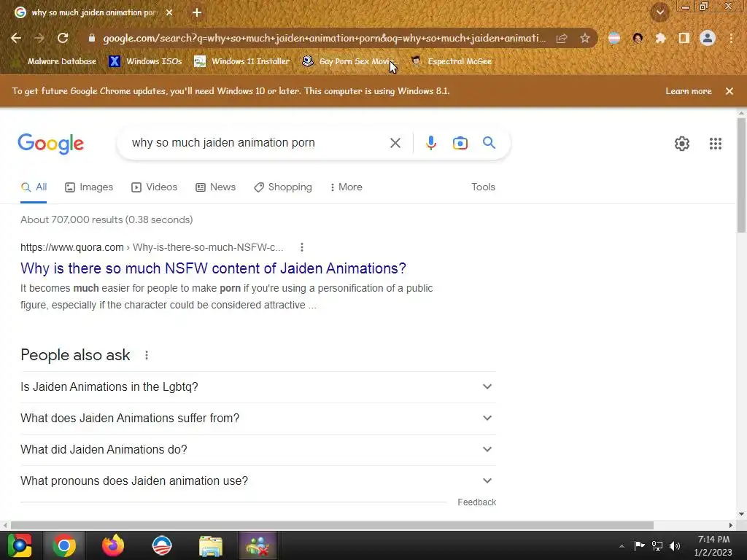Open the Chrome profile avatar
This screenshot has height=560, width=747.
click(x=708, y=38)
